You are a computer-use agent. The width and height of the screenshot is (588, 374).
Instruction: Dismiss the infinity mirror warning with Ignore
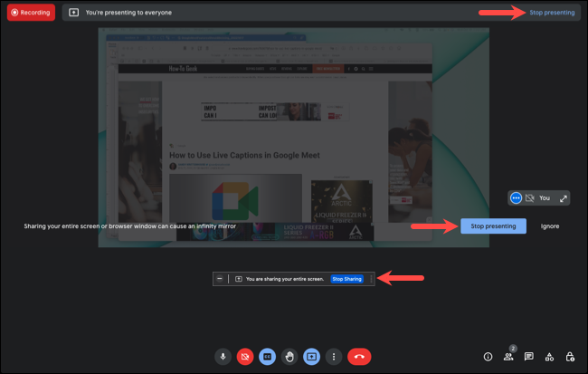click(550, 226)
